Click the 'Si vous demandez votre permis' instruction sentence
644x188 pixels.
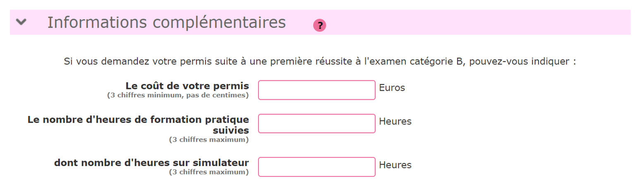point(320,62)
